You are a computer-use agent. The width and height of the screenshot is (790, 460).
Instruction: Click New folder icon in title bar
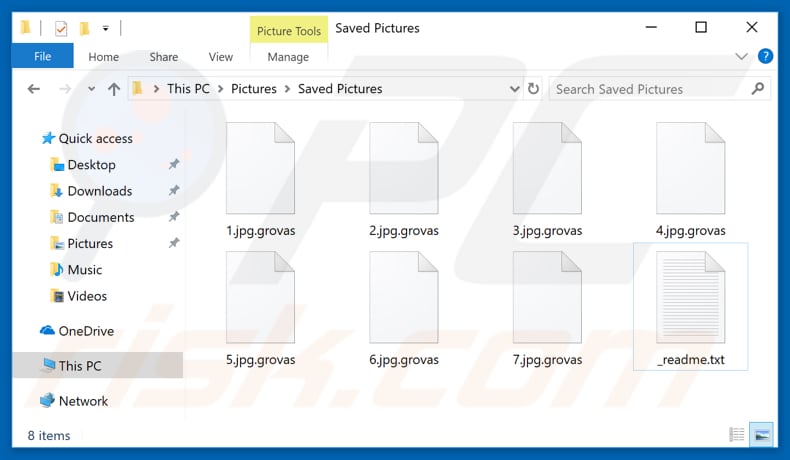click(84, 28)
